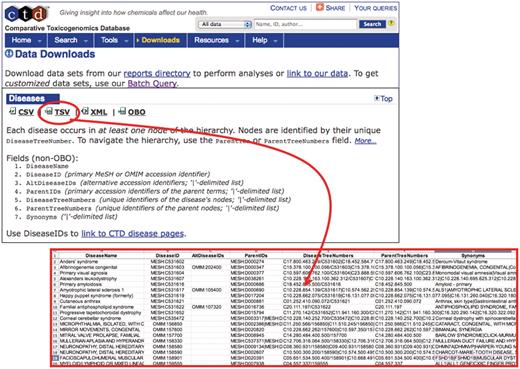The width and height of the screenshot is (520, 369).
Task: Select the OMIM:107320 cell
Action: [x=207, y=307]
